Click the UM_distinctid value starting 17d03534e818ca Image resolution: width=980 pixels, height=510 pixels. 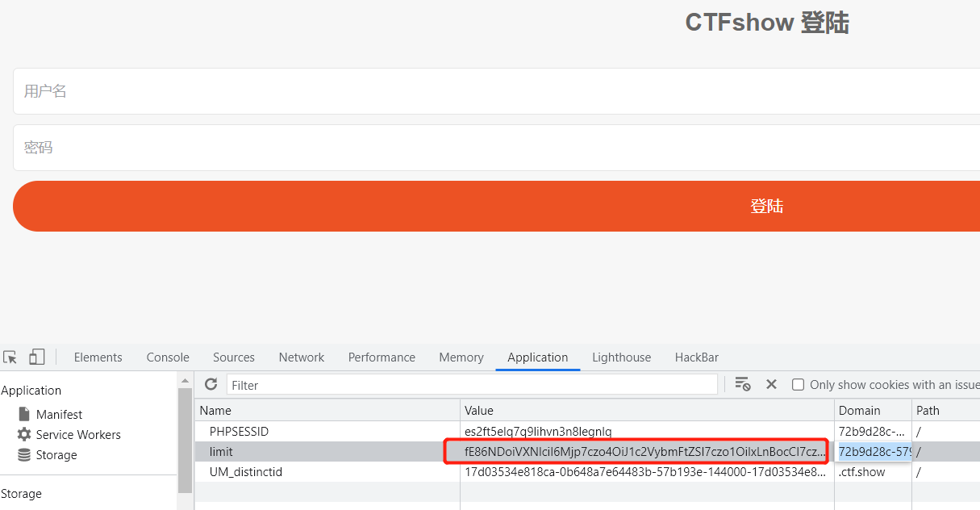(645, 472)
